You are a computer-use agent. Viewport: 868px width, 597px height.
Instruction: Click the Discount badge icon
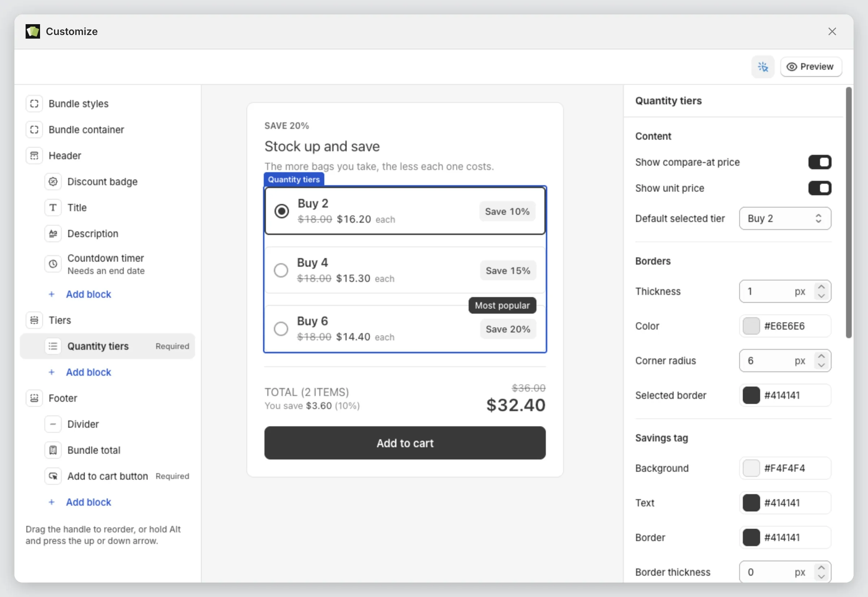pyautogui.click(x=53, y=182)
